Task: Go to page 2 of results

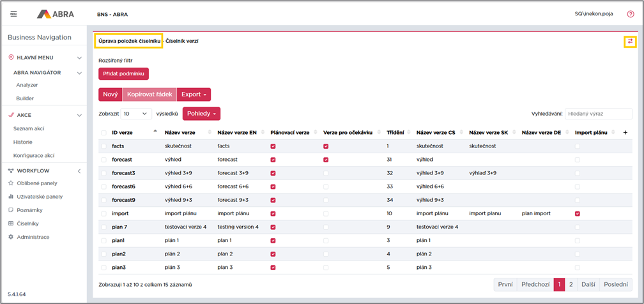Action: (571, 284)
